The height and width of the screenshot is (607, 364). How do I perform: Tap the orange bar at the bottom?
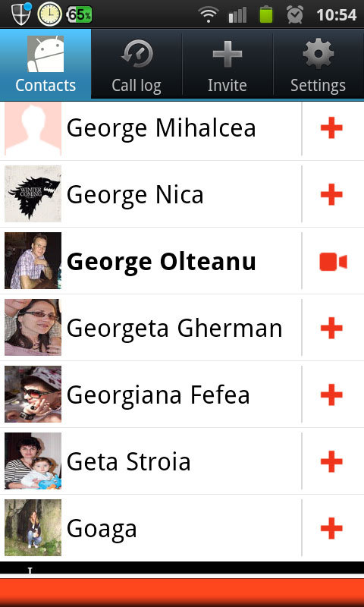[182, 593]
